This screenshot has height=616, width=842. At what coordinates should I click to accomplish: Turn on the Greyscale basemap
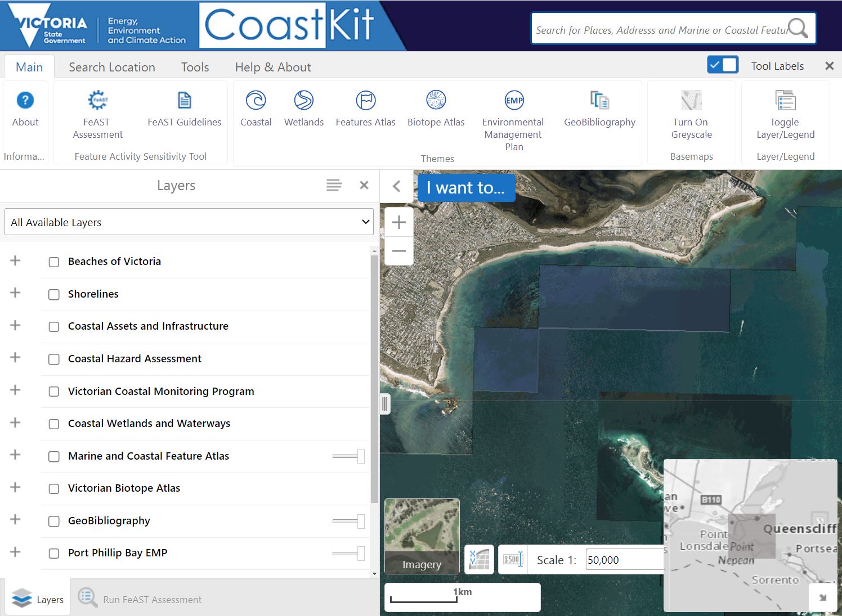[692, 114]
